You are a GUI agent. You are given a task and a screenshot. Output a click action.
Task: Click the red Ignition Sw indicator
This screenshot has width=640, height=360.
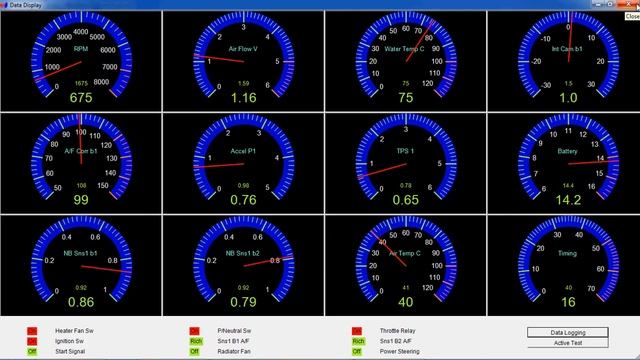[32, 341]
